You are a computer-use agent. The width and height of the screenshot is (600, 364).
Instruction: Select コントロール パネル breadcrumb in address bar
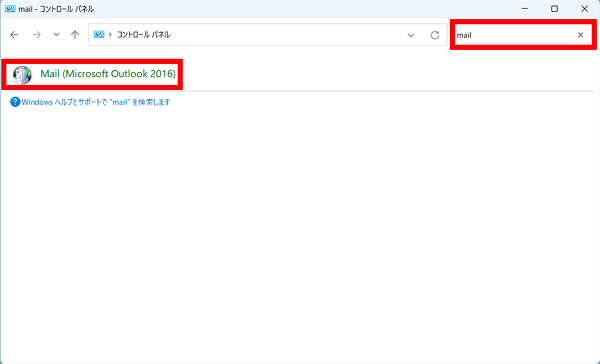click(143, 35)
